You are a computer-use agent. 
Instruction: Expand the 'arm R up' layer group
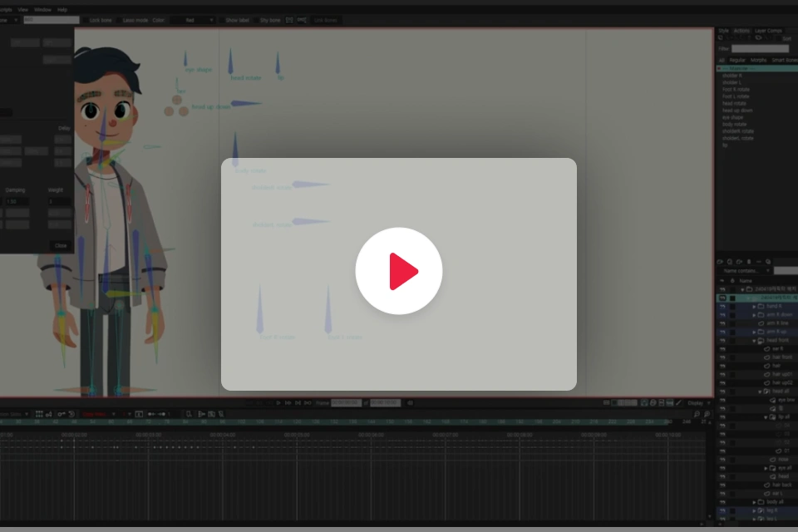pos(754,332)
